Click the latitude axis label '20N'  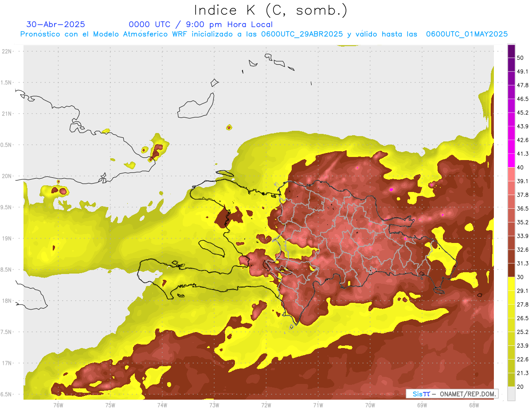point(8,176)
